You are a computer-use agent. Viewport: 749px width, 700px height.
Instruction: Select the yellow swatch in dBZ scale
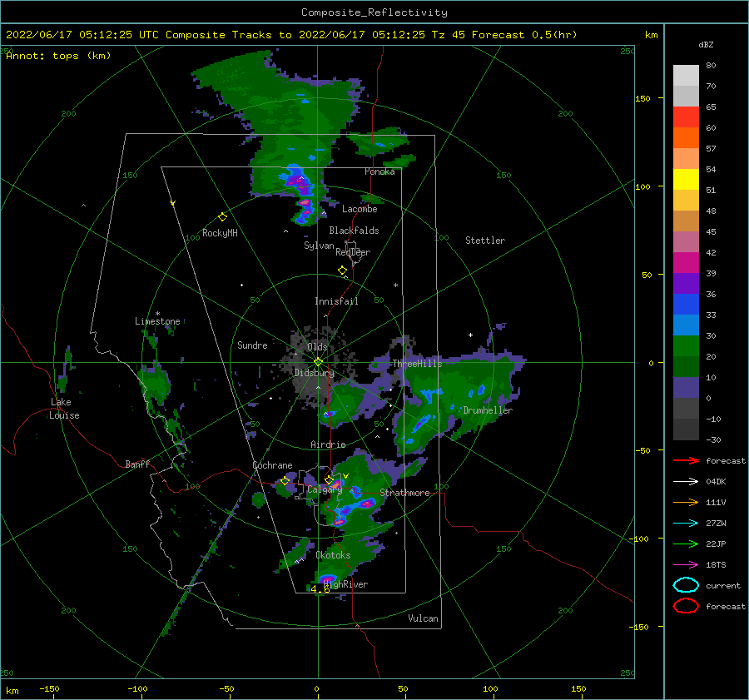tap(686, 179)
